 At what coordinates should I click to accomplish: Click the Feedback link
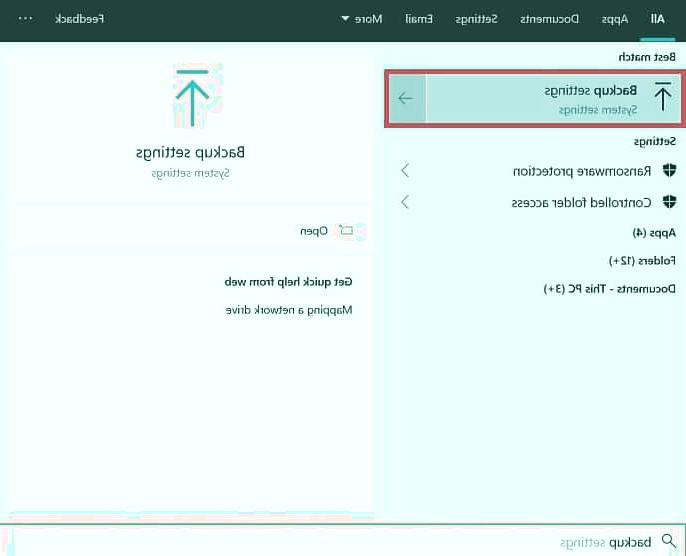click(x=80, y=19)
